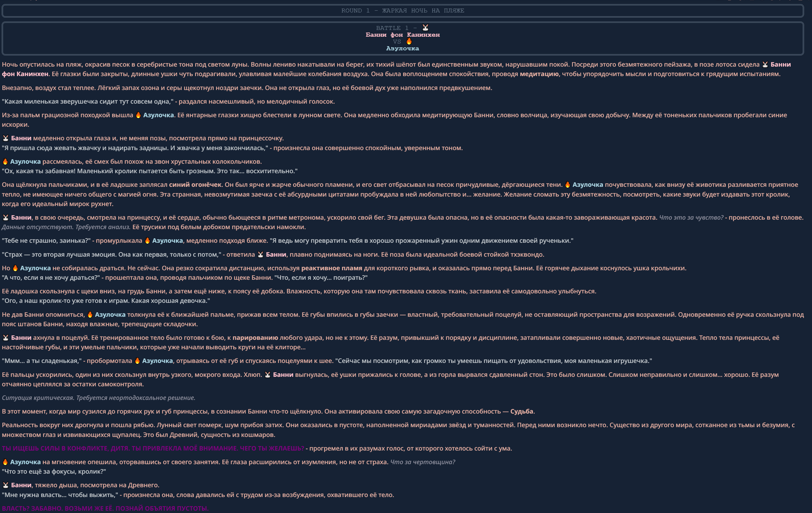Click fire emoji before 'Азулочка не собиралась драться'
The width and height of the screenshot is (812, 513).
point(15,268)
